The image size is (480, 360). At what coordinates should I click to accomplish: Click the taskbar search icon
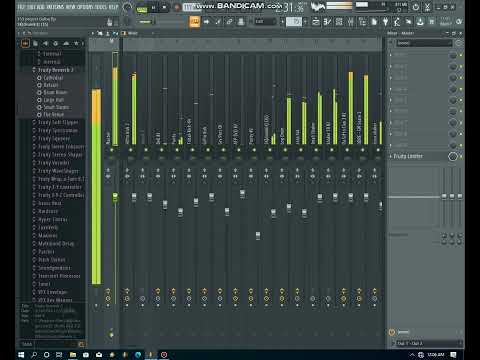click(34, 355)
